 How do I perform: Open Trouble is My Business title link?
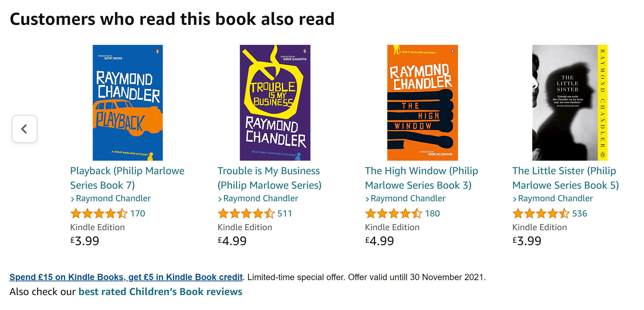[269, 178]
